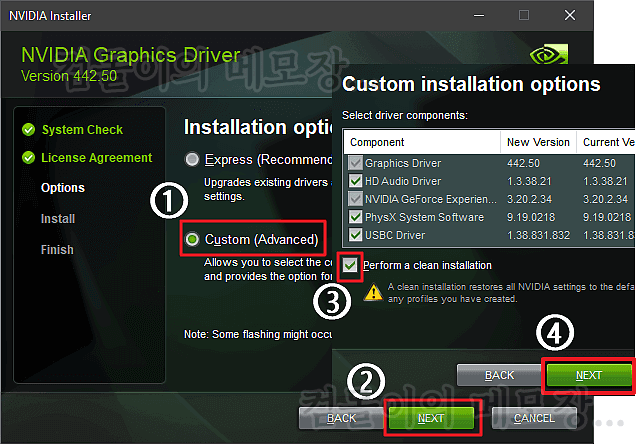Click the yellow warning triangle icon

(x=373, y=292)
